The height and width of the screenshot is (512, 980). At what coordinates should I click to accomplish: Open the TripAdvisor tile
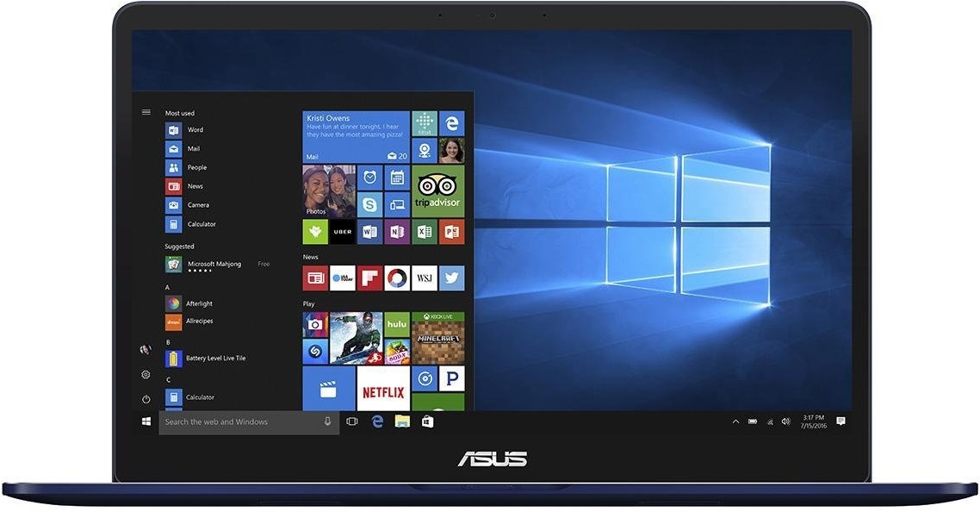437,191
